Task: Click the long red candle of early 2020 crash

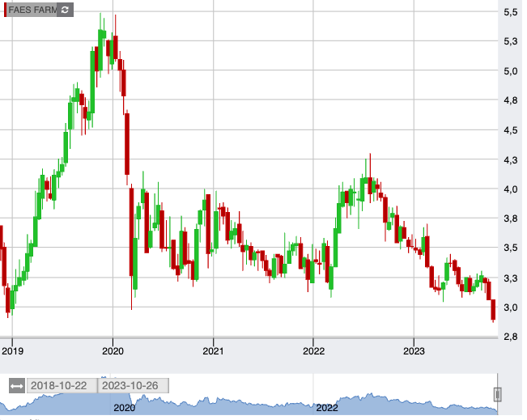Action: (x=131, y=232)
